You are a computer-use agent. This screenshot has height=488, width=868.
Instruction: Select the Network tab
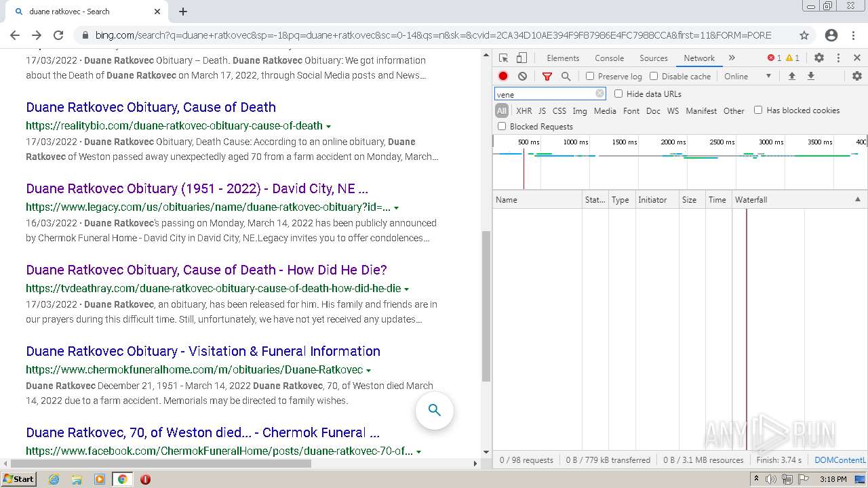pos(699,58)
